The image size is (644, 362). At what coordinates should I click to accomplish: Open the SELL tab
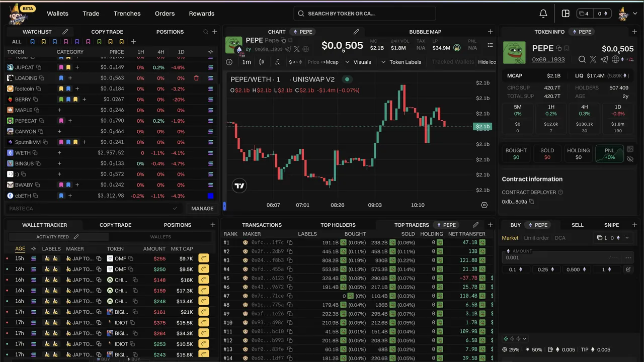tap(578, 225)
